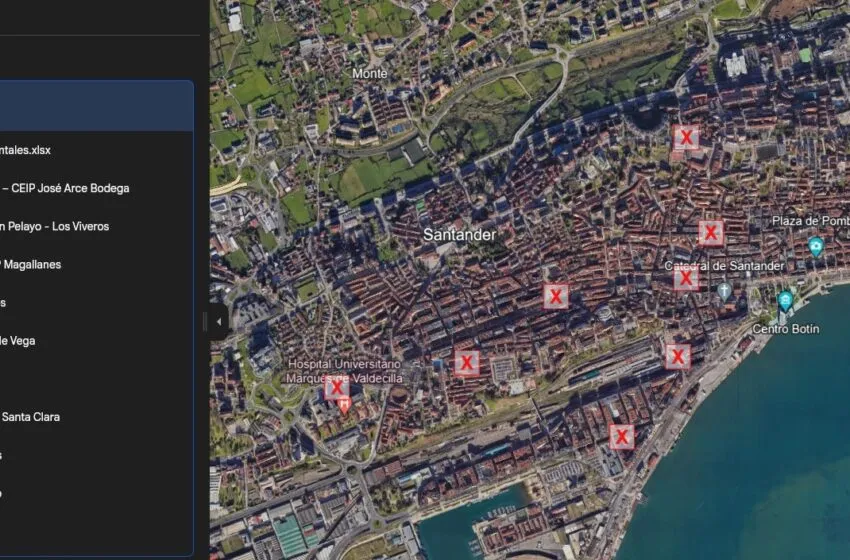Select the red X placemark beneath Catedral de Santander label
The height and width of the screenshot is (560, 850).
tap(685, 279)
